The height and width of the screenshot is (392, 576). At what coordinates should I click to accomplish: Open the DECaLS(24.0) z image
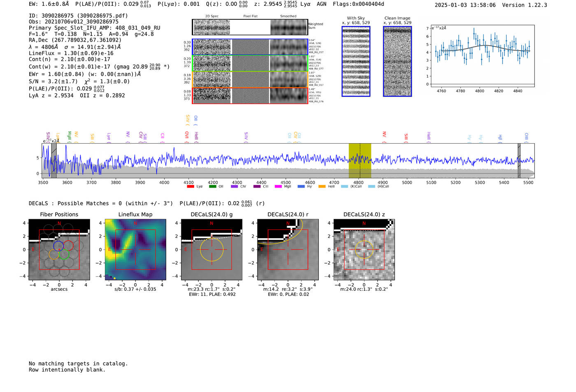(364, 249)
